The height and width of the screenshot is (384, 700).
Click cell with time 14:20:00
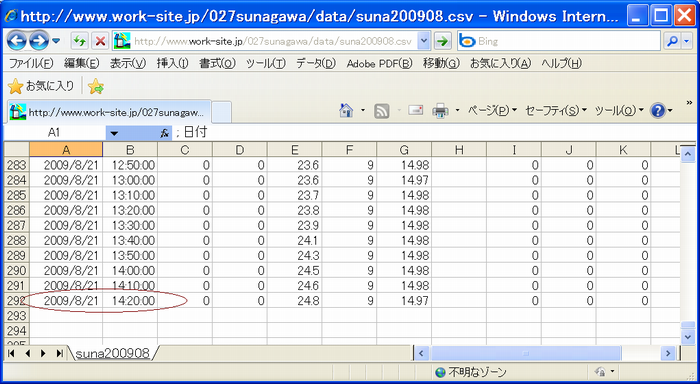tap(130, 301)
